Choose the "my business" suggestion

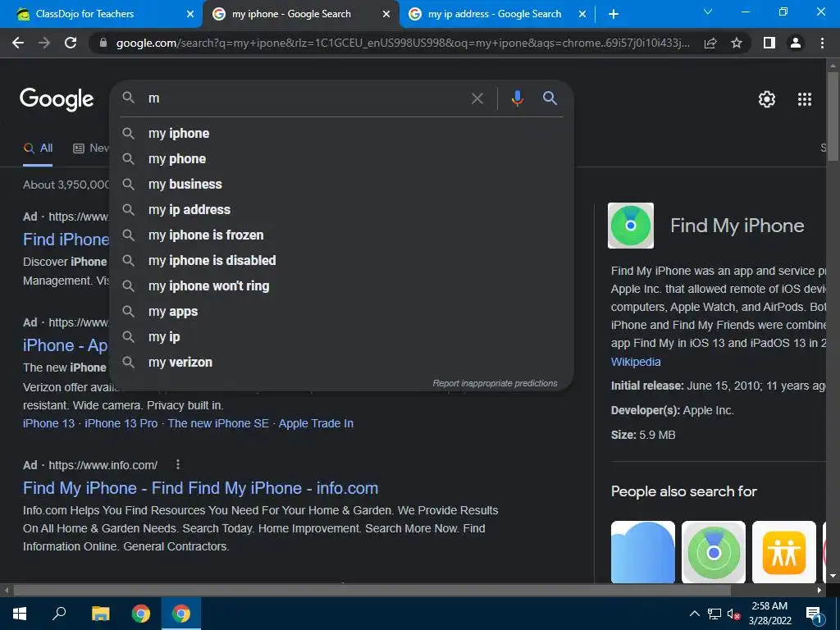(341, 185)
